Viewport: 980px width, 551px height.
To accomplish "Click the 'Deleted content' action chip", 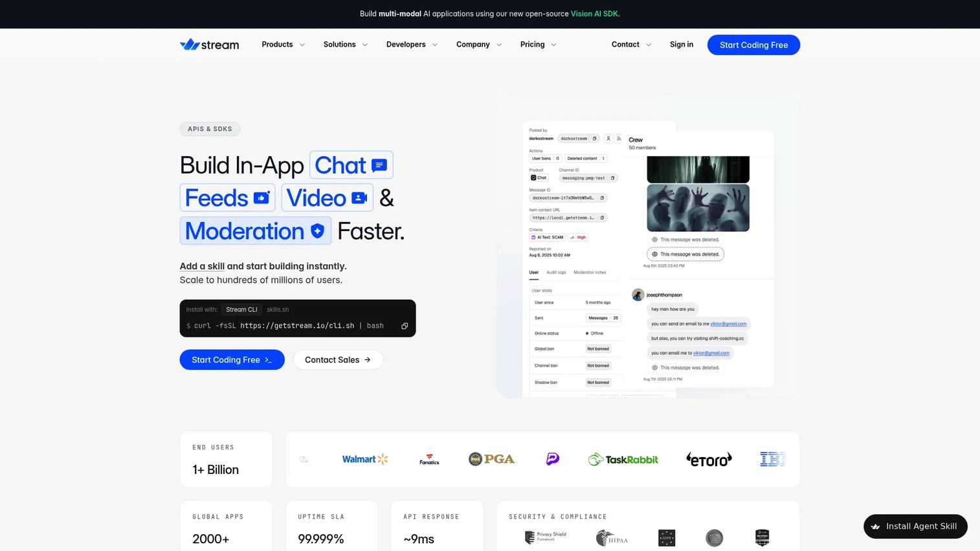I will click(x=585, y=159).
